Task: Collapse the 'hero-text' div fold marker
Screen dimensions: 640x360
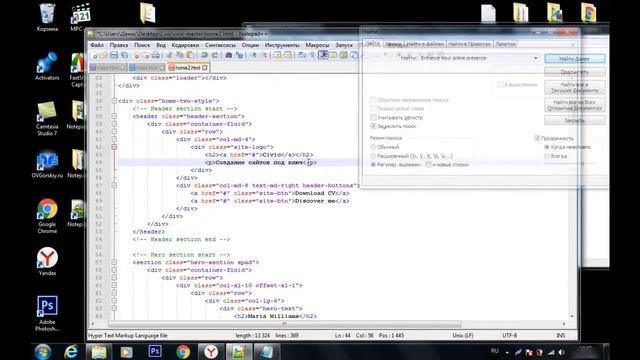Action: [x=114, y=309]
